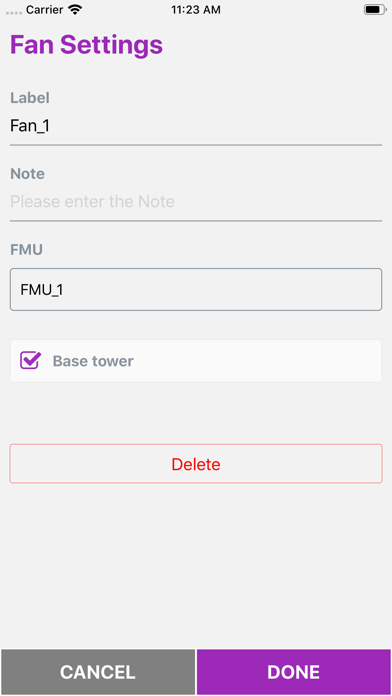Tap the cellular signal dots indicator
The width and height of the screenshot is (392, 696).
[x=14, y=13]
